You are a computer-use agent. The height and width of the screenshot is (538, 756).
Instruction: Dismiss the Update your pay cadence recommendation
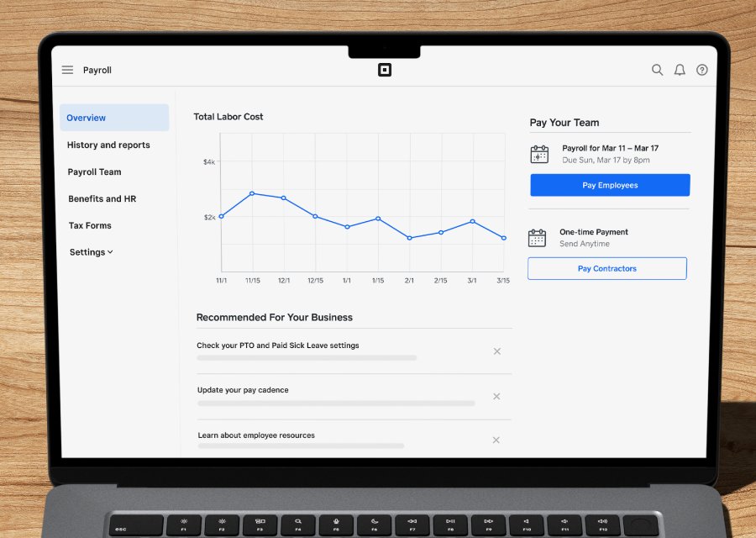(x=496, y=396)
